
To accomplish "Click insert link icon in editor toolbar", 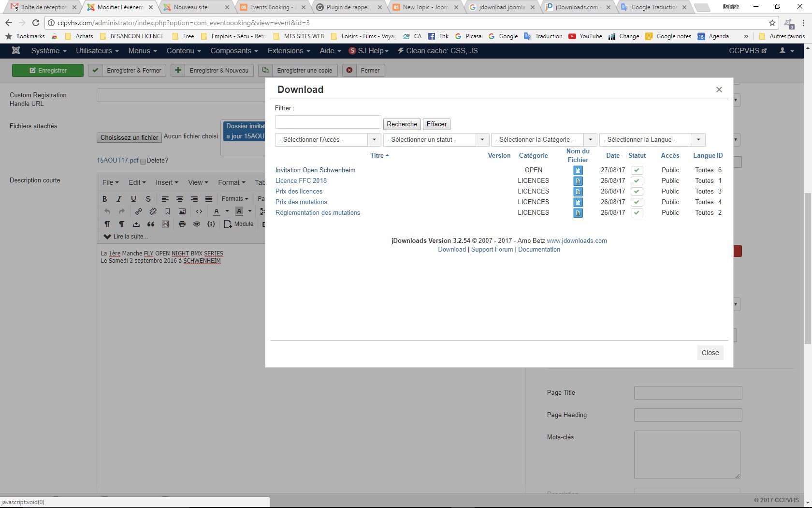I will (139, 211).
